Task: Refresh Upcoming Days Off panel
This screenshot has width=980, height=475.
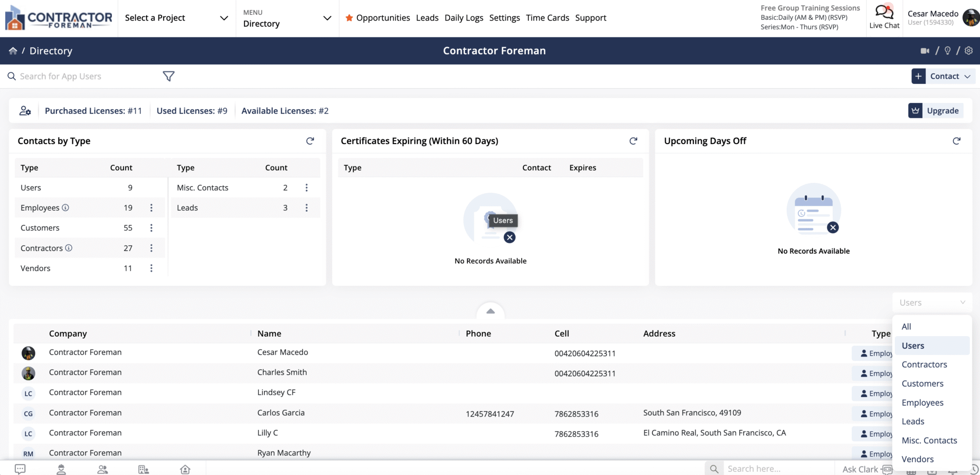Action: coord(957,141)
